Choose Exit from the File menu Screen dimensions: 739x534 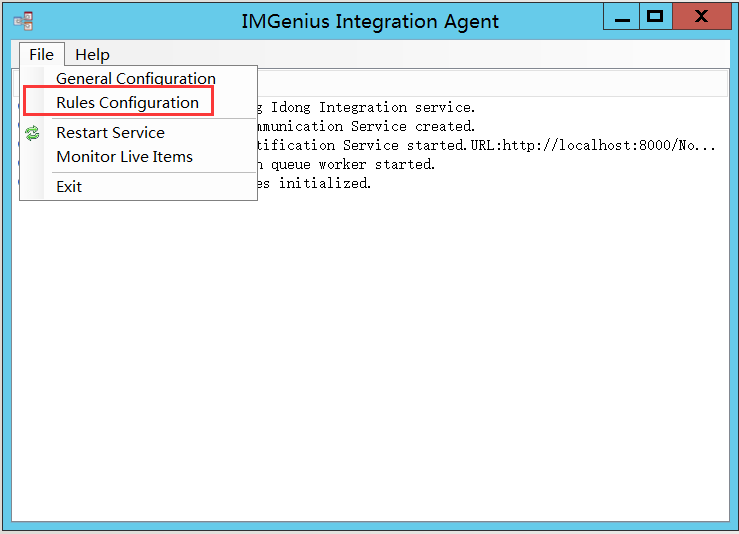(x=69, y=187)
